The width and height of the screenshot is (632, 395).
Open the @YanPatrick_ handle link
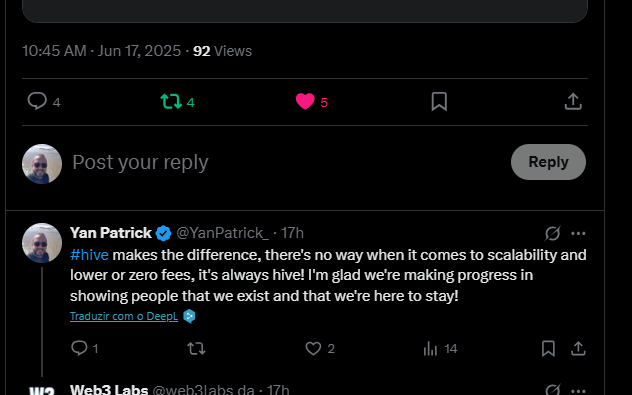tap(222, 233)
